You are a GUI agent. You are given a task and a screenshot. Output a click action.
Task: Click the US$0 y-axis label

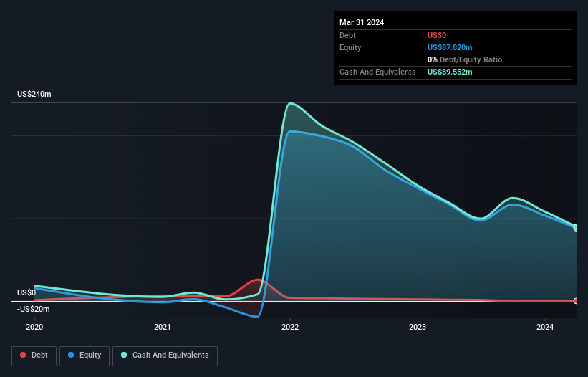pos(26,292)
